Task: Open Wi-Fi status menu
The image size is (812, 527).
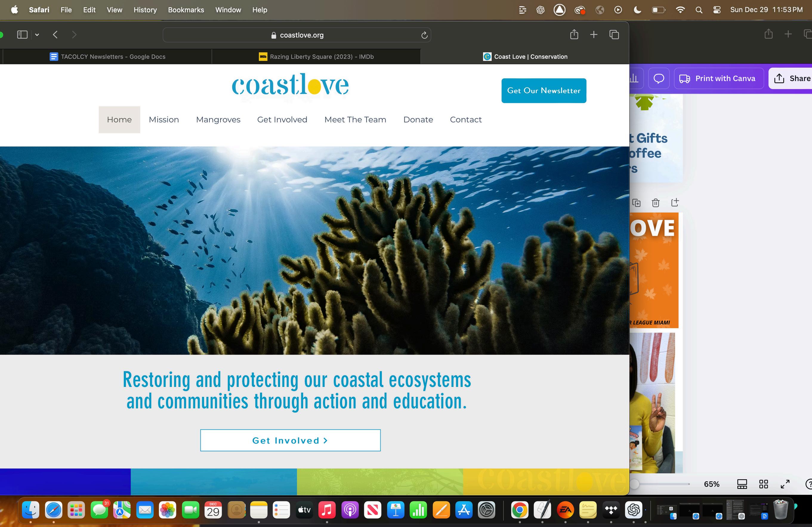Action: pos(680,10)
